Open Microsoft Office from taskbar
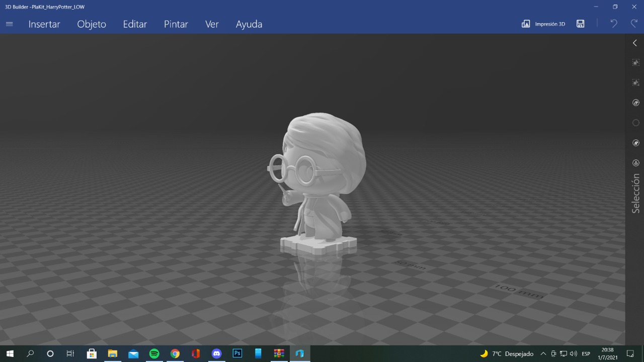The image size is (644, 362). tap(196, 353)
